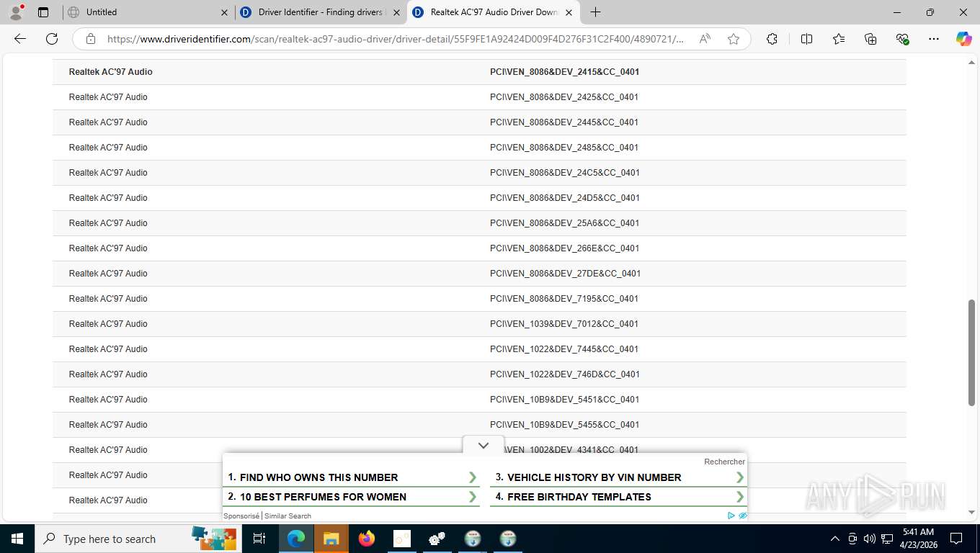This screenshot has height=553, width=980.
Task: Select hardware ID PCI\VEN_8086&DEV_25A6&CC_0401
Action: pyautogui.click(x=564, y=223)
